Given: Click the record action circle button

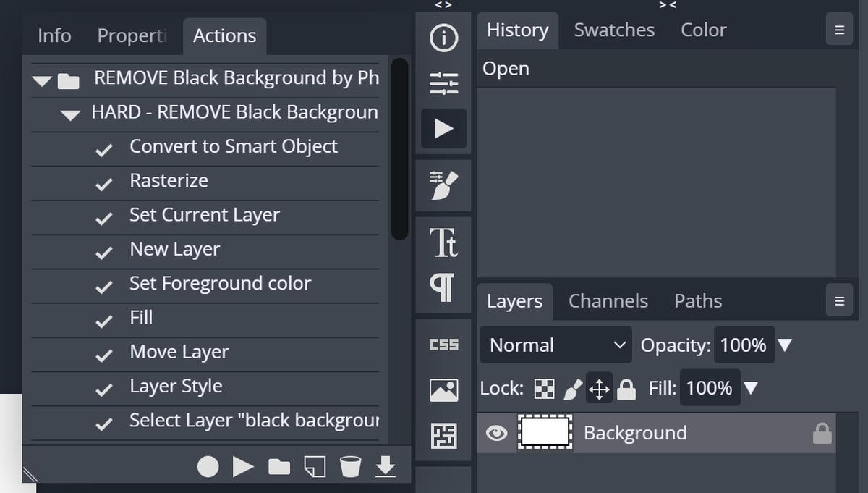Looking at the screenshot, I should point(208,467).
